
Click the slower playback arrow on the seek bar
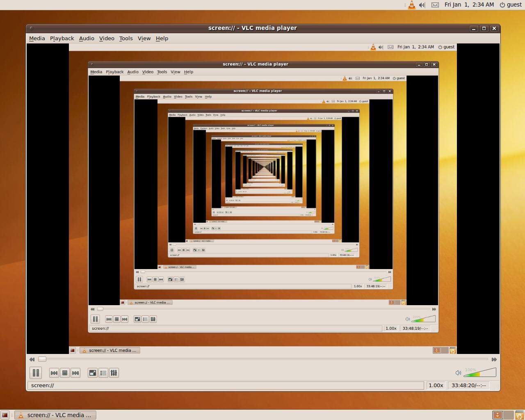[x=32, y=359]
